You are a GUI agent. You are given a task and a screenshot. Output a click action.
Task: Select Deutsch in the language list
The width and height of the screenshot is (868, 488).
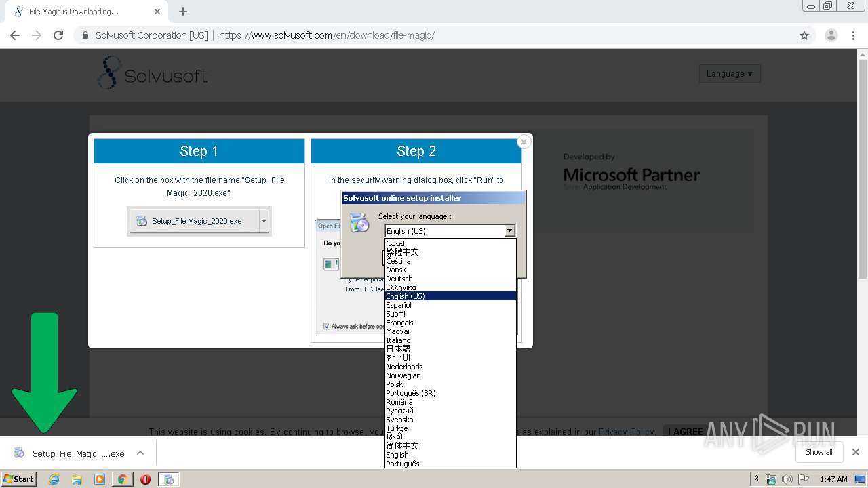[450, 279]
